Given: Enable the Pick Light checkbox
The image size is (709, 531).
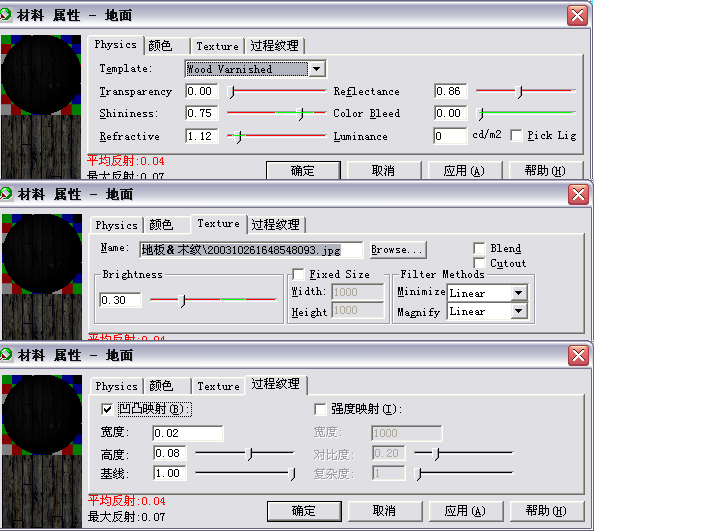Looking at the screenshot, I should [x=516, y=135].
